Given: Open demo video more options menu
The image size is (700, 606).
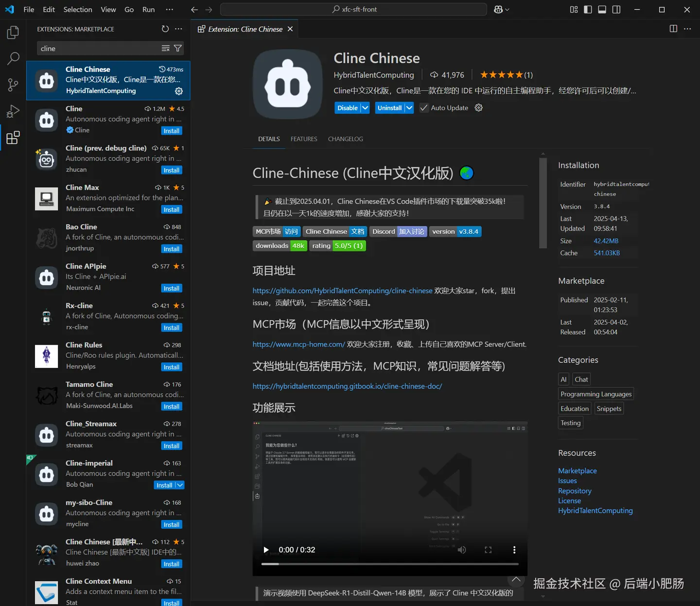Looking at the screenshot, I should 514,550.
